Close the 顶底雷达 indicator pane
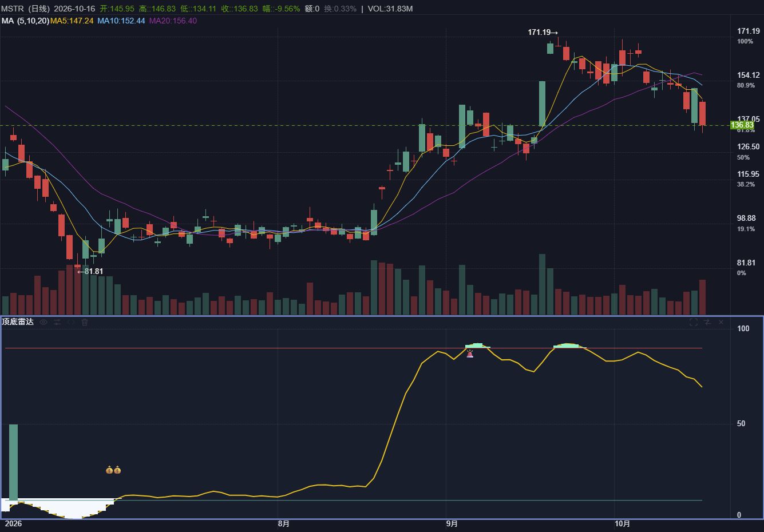Screen dimensions: 764x532 pos(721,322)
